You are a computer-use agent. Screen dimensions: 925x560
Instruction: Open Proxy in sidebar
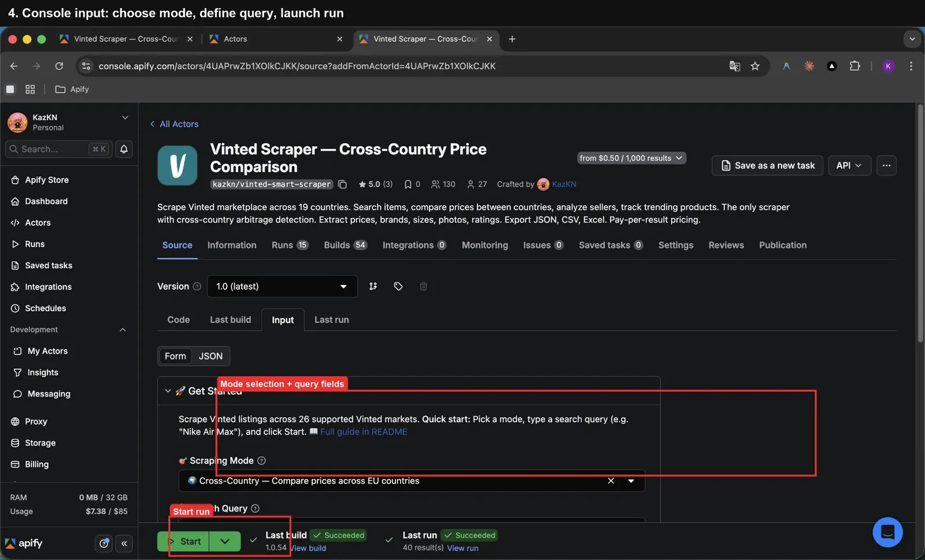point(36,421)
